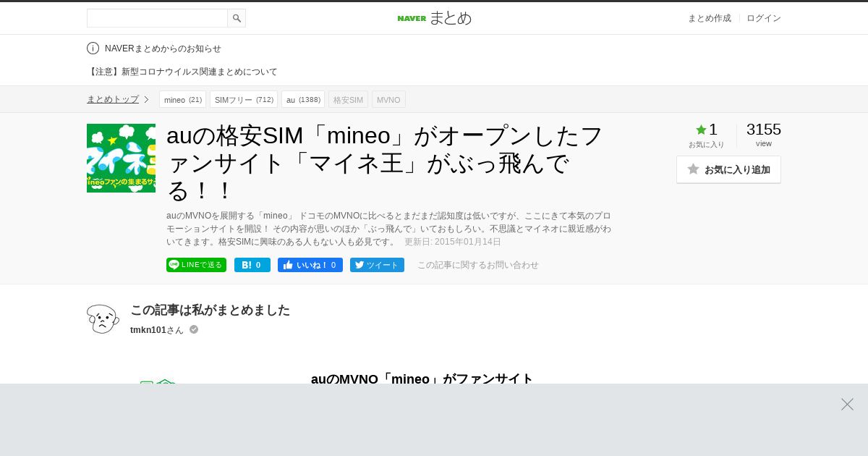Open the まとめ作成 link
868x456 pixels.
(x=709, y=18)
